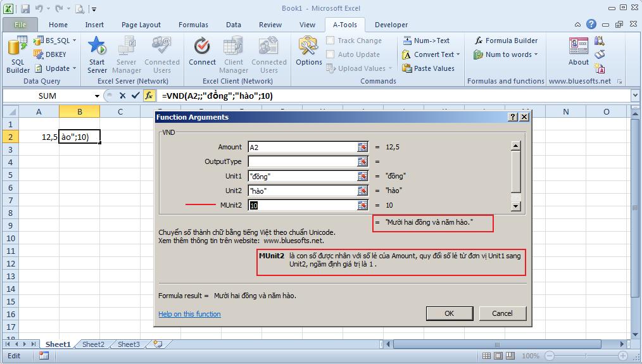The image size is (642, 364).
Task: Toggle the Track Change checkbox
Action: pyautogui.click(x=330, y=41)
